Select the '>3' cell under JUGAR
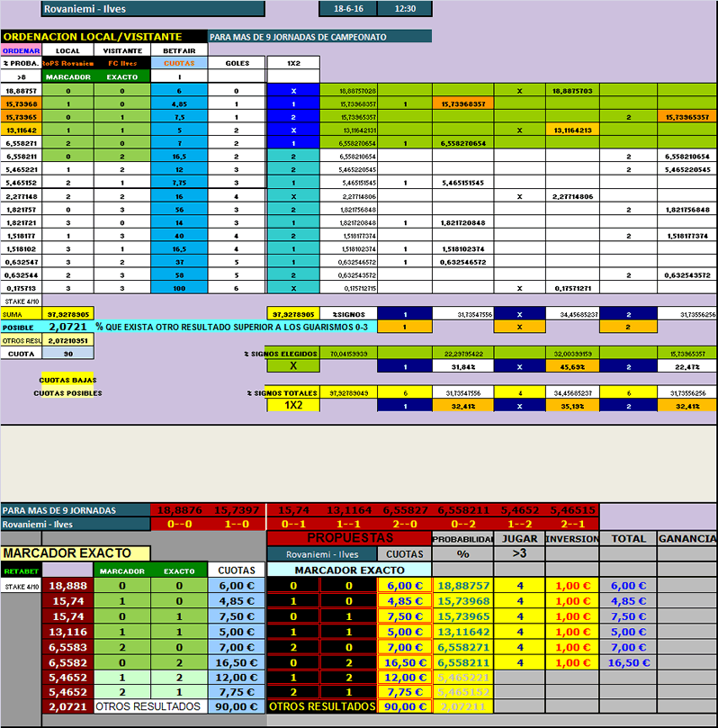The width and height of the screenshot is (718, 728). tap(520, 553)
